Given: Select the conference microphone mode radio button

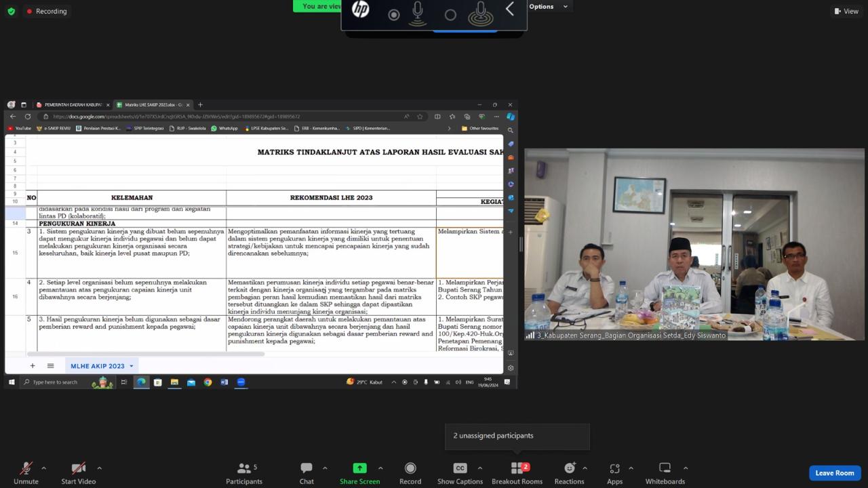Looking at the screenshot, I should click(x=450, y=14).
